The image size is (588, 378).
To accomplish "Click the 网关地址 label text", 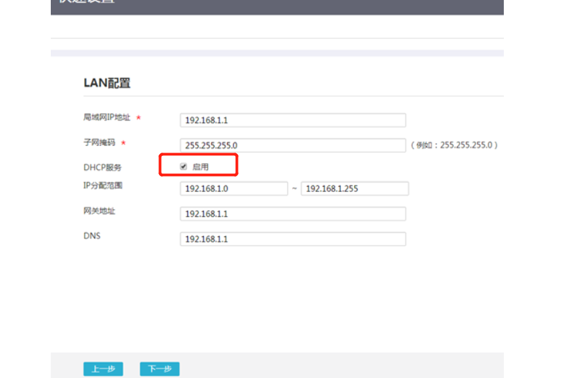I will 99,211.
